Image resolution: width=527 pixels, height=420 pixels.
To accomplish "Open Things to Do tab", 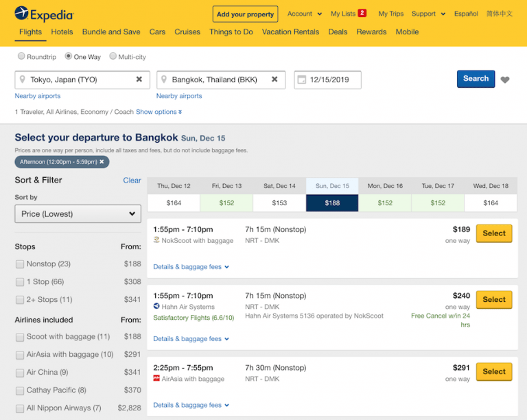I will pyautogui.click(x=231, y=32).
